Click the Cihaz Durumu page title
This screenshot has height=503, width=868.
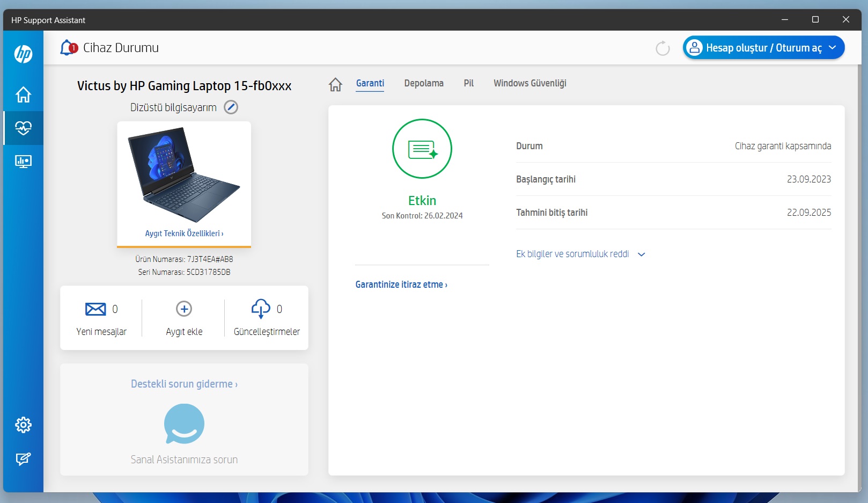pyautogui.click(x=121, y=48)
